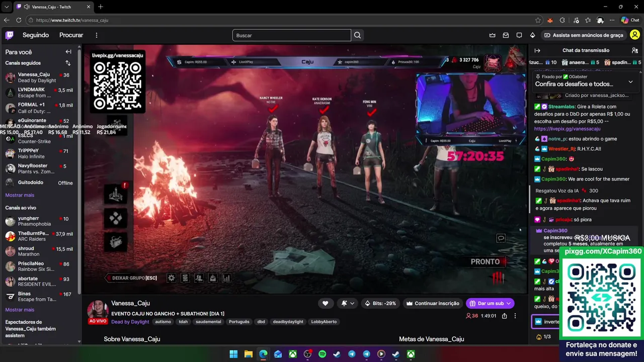Click Assista sem anúncios de graça
The height and width of the screenshot is (362, 644).
pos(584,35)
